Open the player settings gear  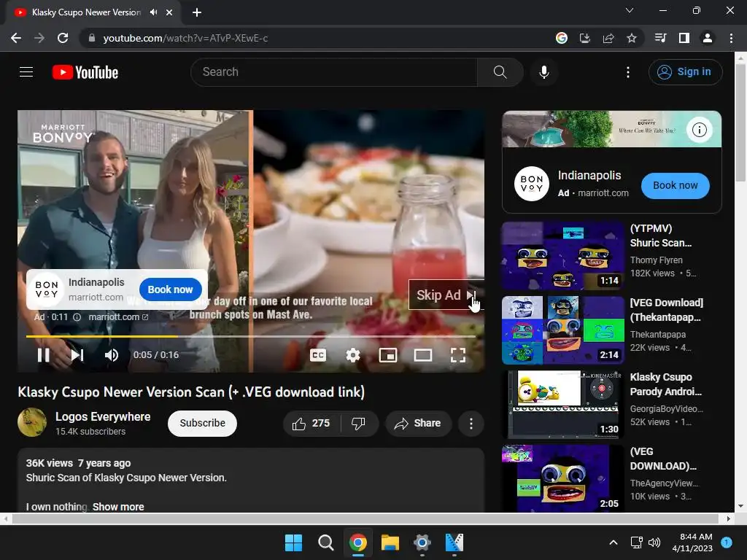(353, 355)
